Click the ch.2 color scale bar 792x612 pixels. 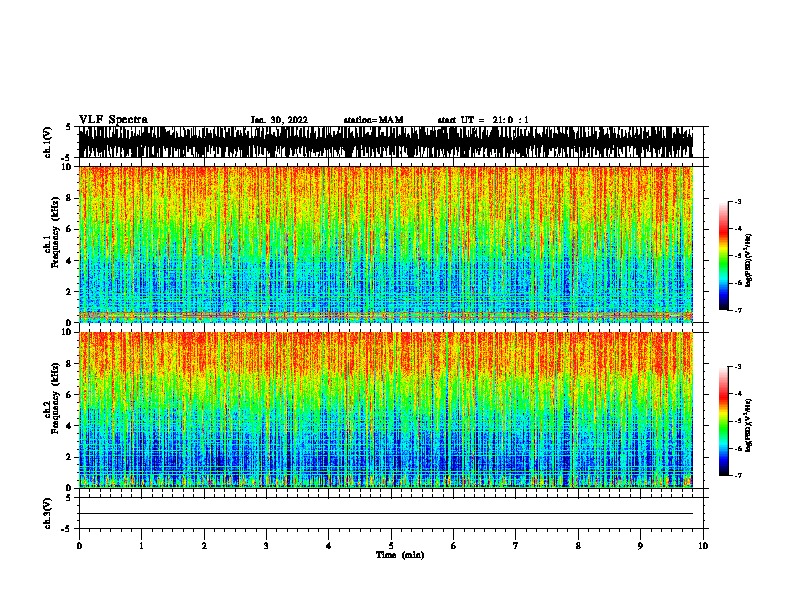coord(724,421)
